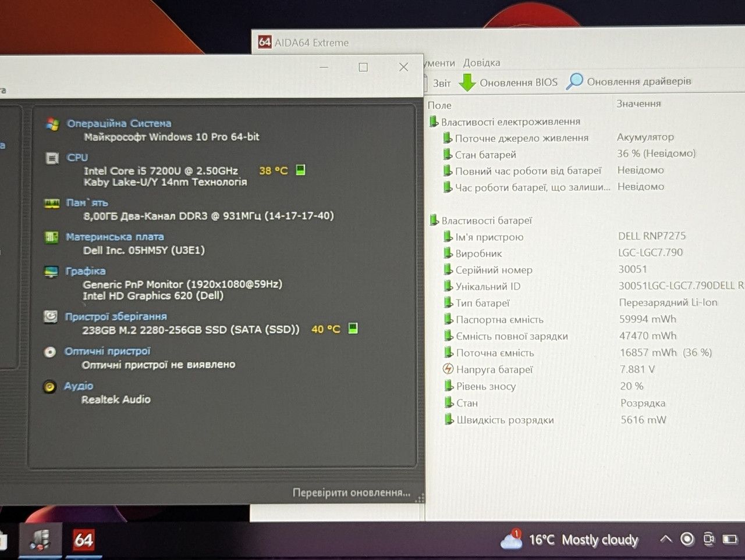Image resolution: width=745 pixels, height=560 pixels.
Task: Expand the system tray hidden icons chevron
Action: pyautogui.click(x=666, y=539)
